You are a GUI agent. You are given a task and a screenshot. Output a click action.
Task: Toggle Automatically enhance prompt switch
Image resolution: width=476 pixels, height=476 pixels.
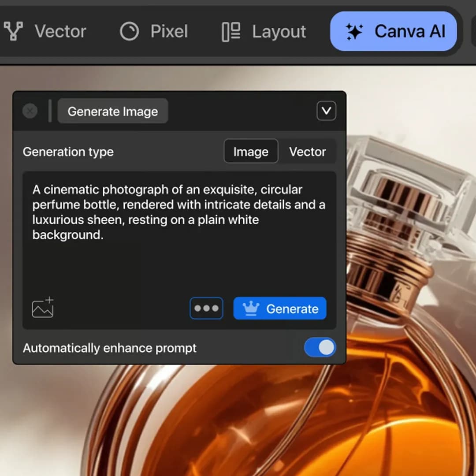(320, 348)
